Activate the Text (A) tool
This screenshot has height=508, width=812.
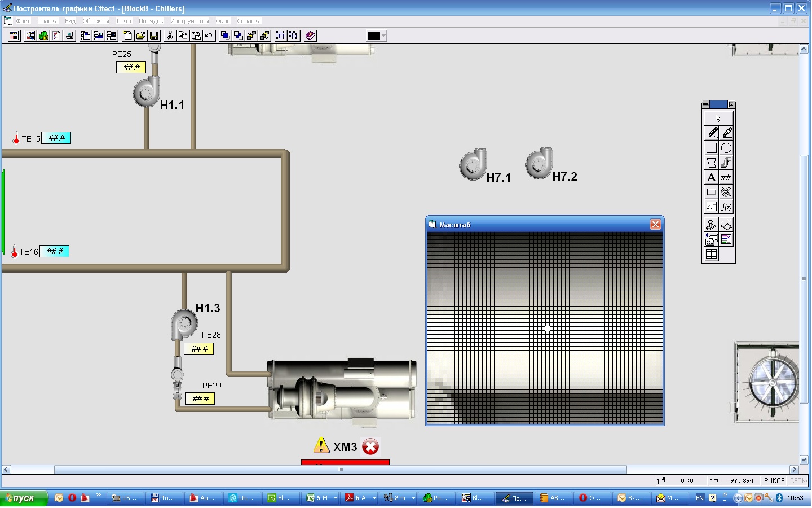[712, 177]
